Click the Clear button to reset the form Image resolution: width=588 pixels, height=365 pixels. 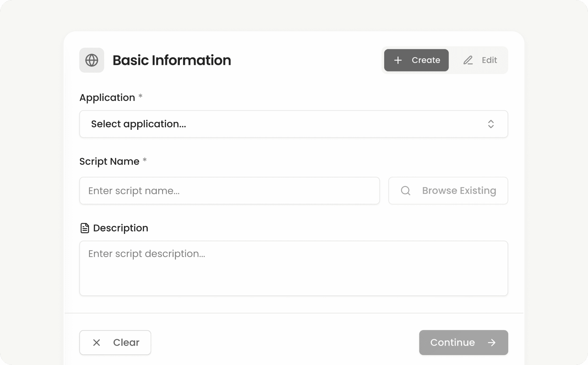tap(115, 342)
